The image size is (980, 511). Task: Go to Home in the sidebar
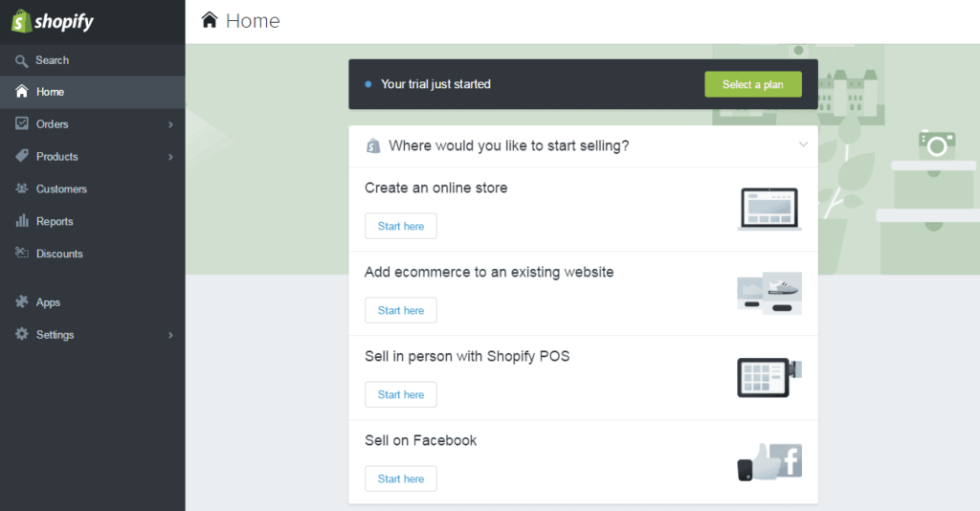(x=50, y=92)
